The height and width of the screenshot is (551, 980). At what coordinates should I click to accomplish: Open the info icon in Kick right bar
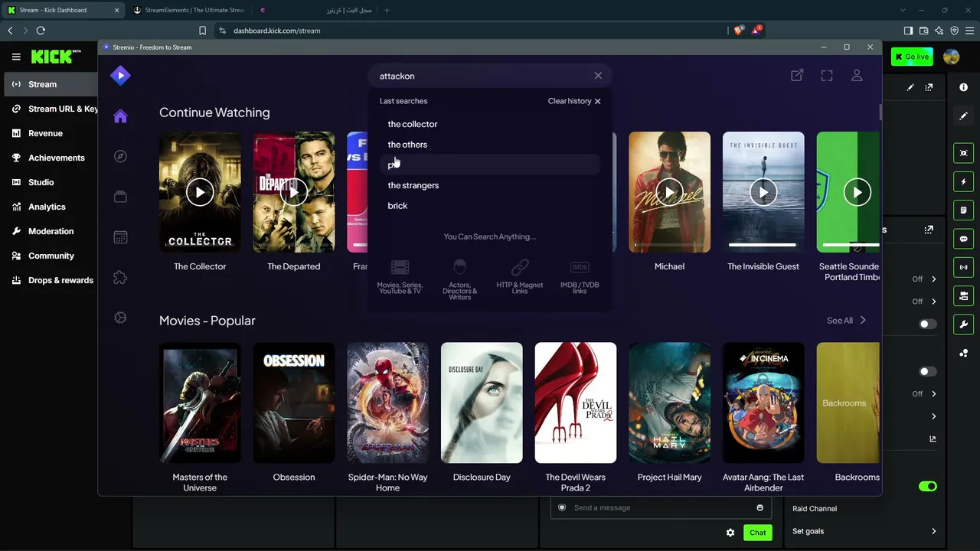(963, 87)
